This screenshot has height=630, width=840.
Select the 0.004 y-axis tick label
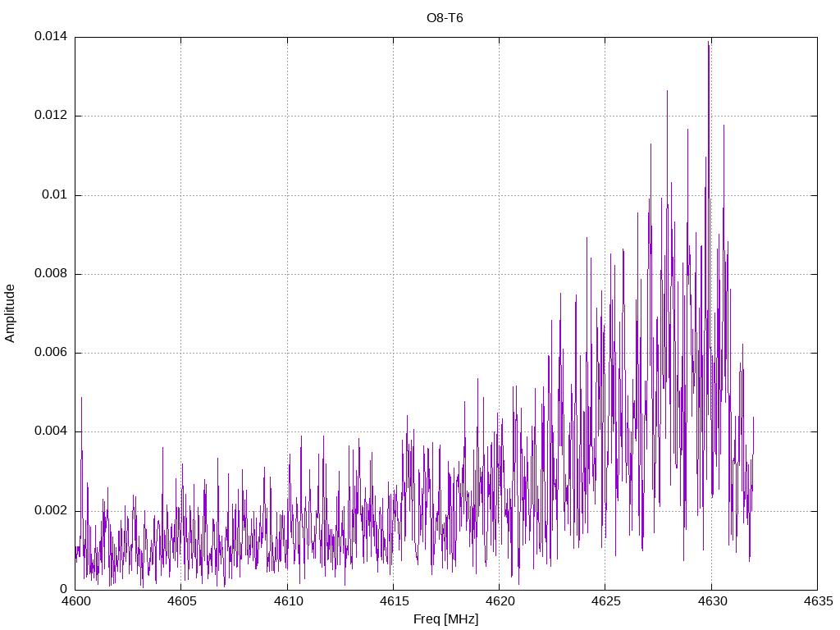pos(50,431)
